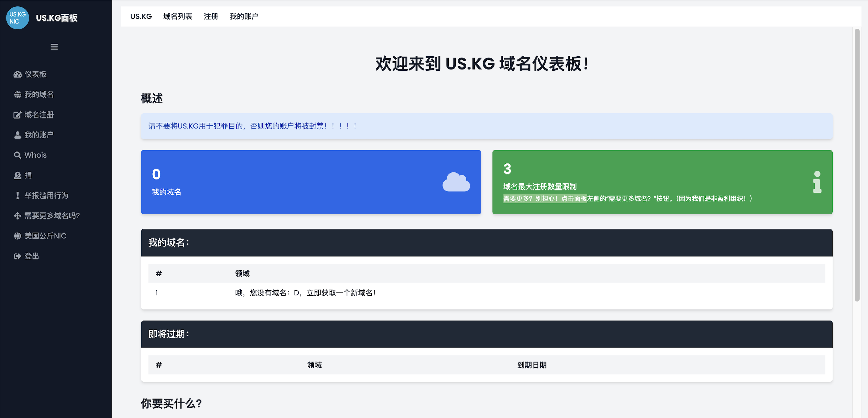The image size is (868, 418).
Task: Open 仪表板 dashboard gauge icon
Action: pyautogui.click(x=18, y=74)
